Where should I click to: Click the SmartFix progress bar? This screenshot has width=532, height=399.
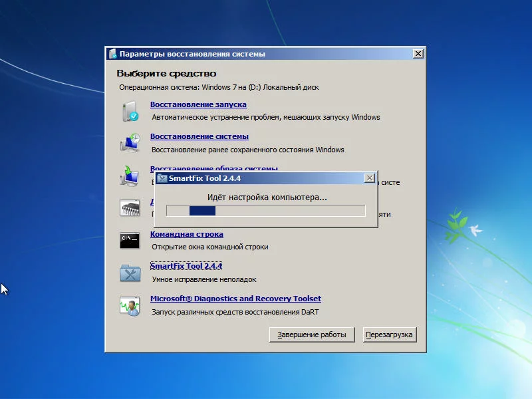265,211
